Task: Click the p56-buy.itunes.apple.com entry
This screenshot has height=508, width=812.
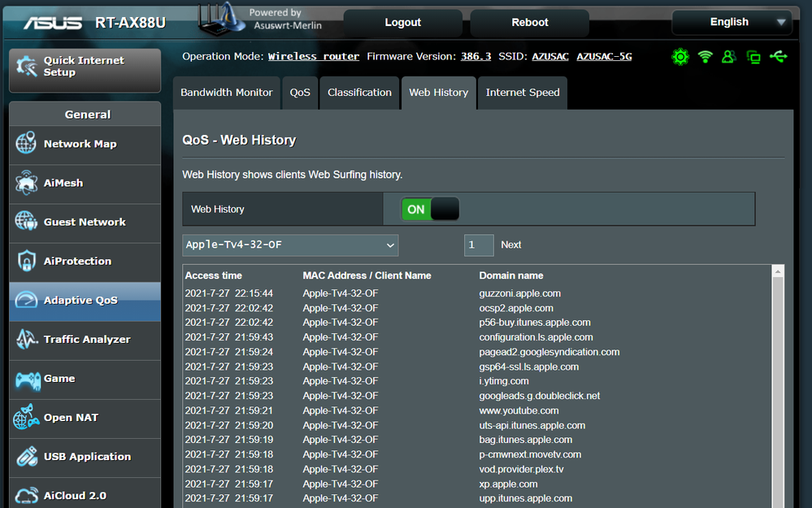Action: click(535, 322)
